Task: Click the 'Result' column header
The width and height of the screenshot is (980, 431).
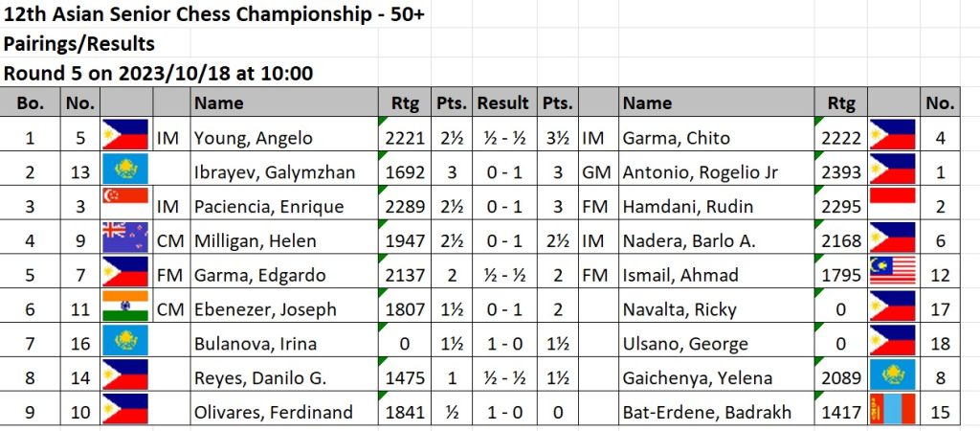Action: [x=502, y=102]
